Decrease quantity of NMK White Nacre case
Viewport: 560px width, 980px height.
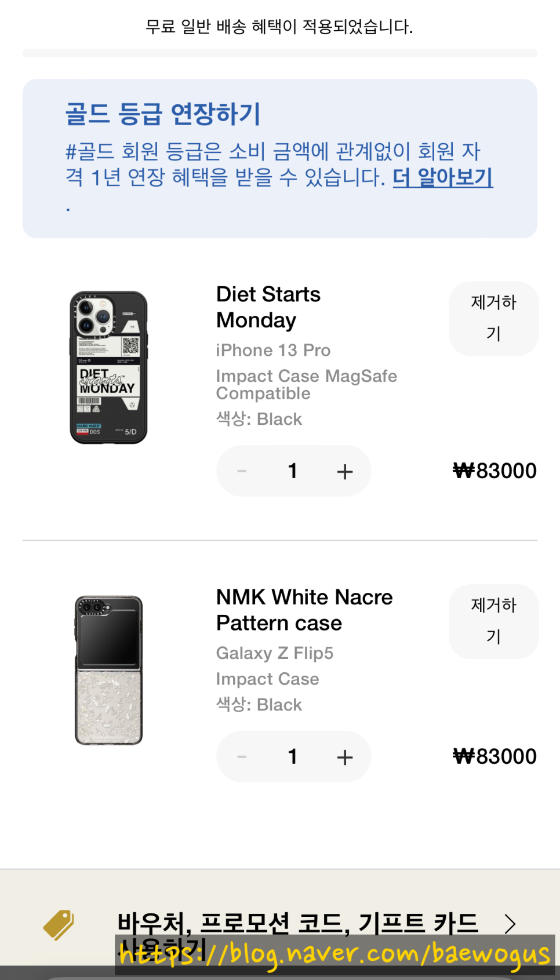pyautogui.click(x=242, y=757)
